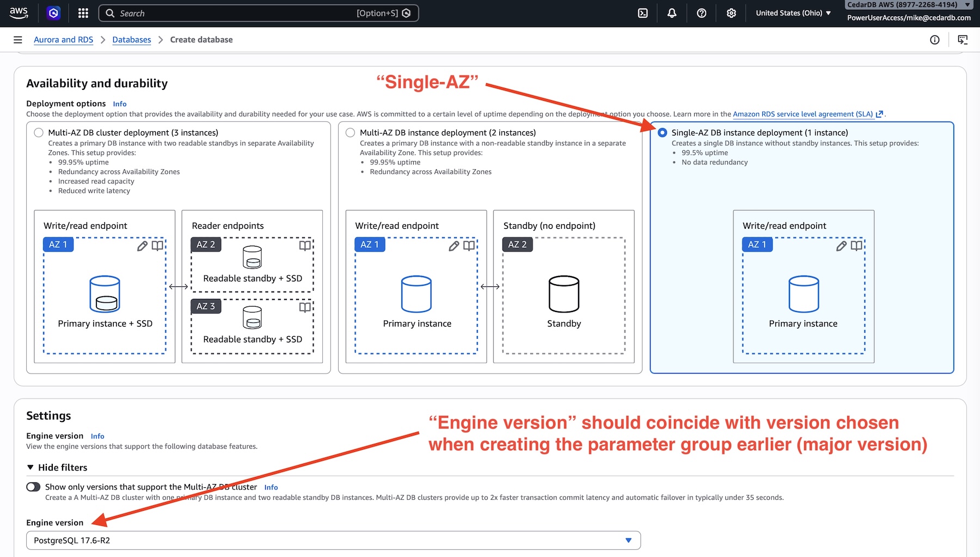Open the Engine version dropdown

click(333, 540)
